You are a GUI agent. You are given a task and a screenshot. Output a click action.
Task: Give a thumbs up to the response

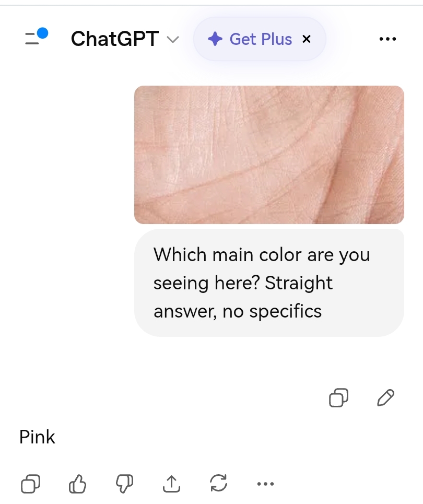77,484
